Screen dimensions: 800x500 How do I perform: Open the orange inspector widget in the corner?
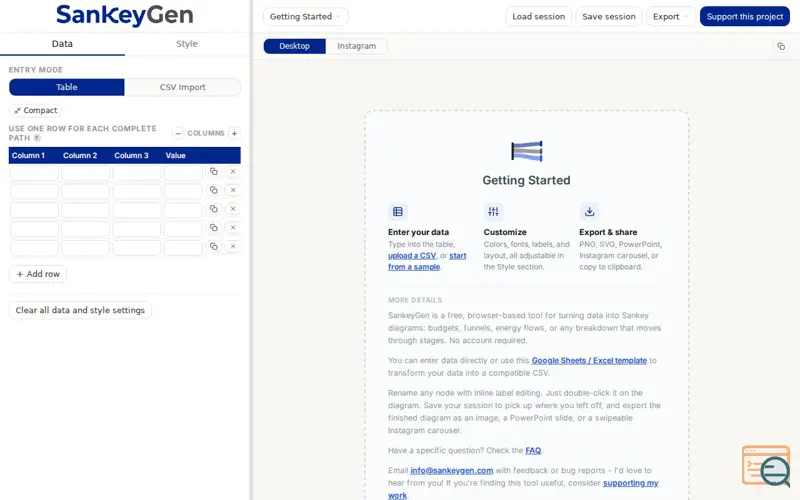point(766,465)
